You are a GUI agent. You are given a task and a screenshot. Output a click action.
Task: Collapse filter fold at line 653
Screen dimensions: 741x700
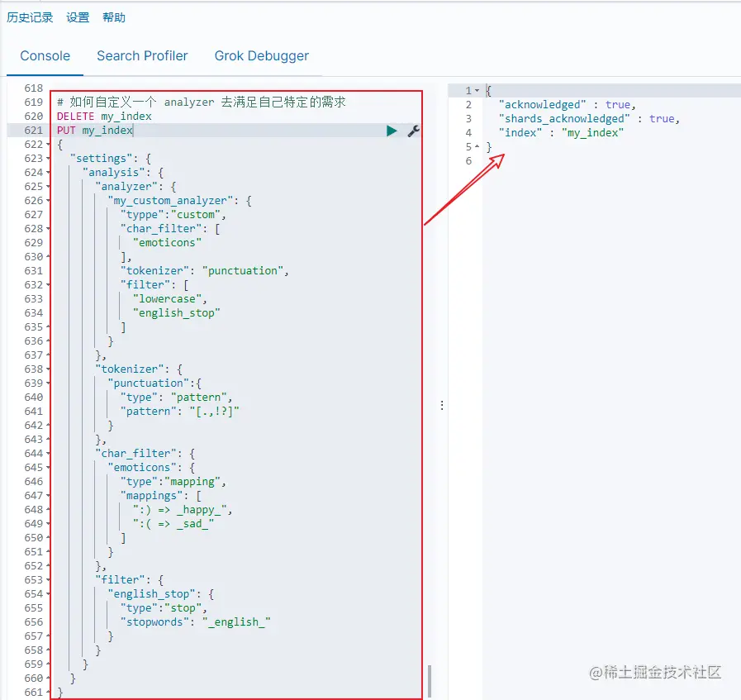48,580
